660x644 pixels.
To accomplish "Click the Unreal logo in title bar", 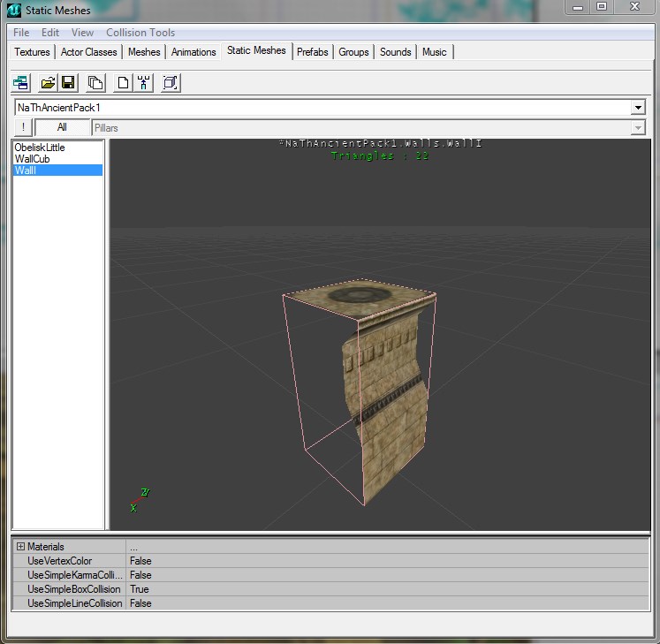I will 14,11.
